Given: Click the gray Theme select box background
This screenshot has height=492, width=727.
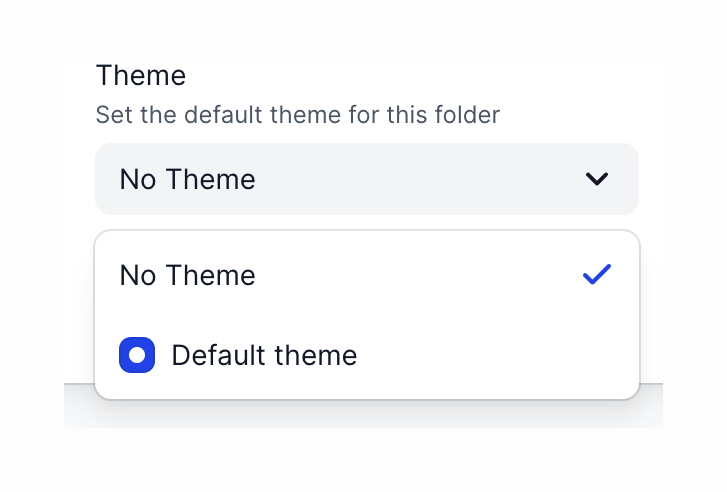Looking at the screenshot, I should click(420, 179).
